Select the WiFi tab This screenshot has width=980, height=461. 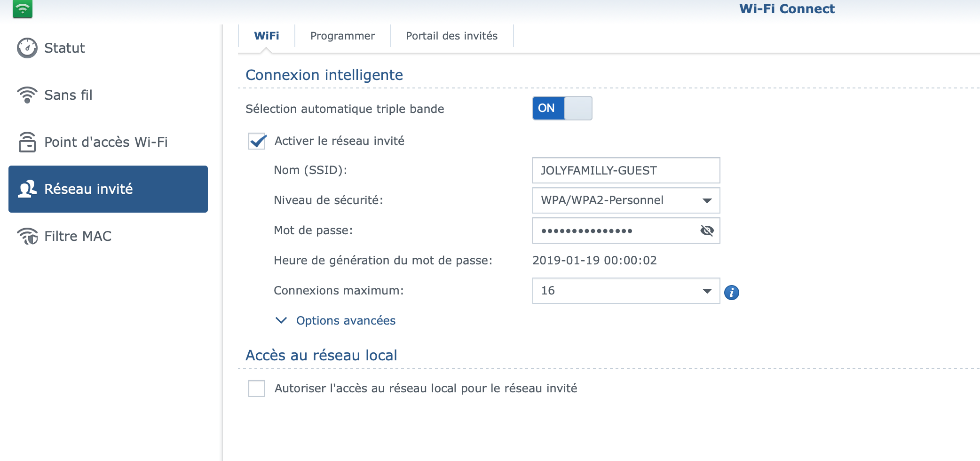point(266,36)
